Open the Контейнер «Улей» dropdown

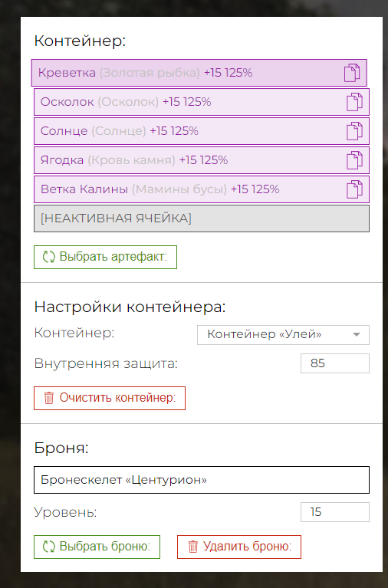(x=283, y=334)
